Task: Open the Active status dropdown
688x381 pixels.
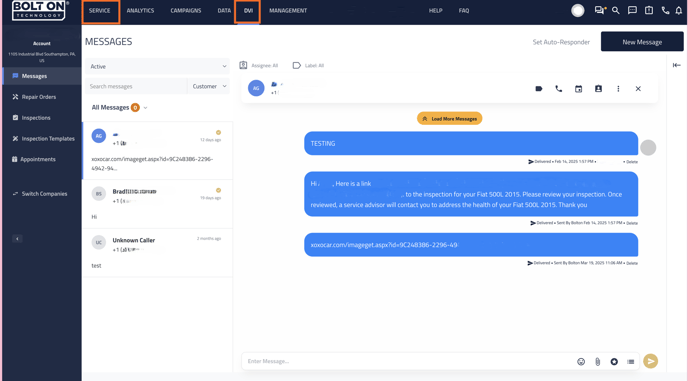Action: coord(158,66)
